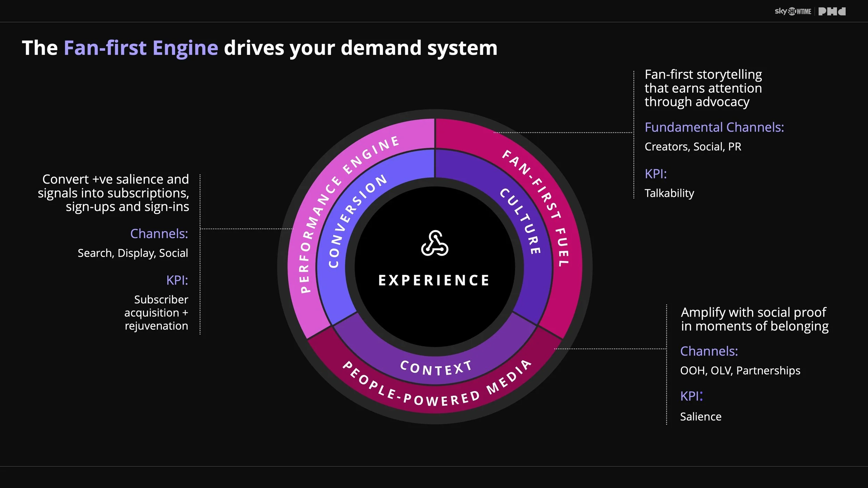
Task: Click the webhook icon above EXPERIENCE
Action: pyautogui.click(x=434, y=243)
